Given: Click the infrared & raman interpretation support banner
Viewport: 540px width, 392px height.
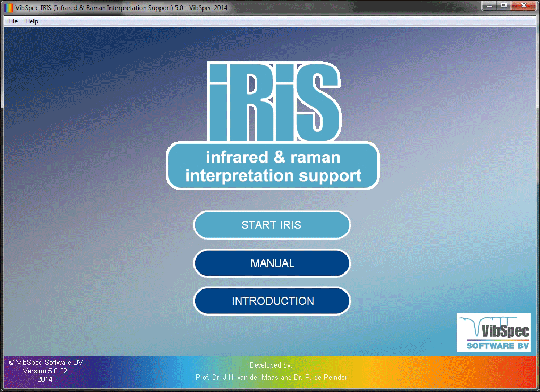Looking at the screenshot, I should coord(273,166).
